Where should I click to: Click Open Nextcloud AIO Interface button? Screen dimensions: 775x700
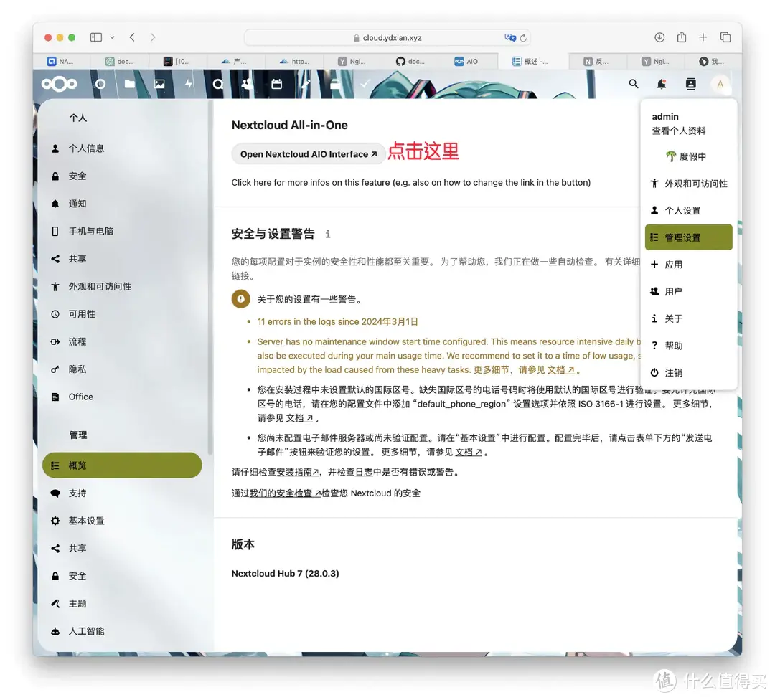pyautogui.click(x=309, y=154)
